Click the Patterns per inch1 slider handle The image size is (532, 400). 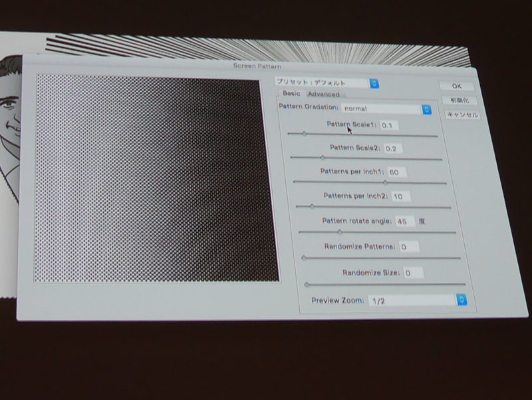click(386, 182)
